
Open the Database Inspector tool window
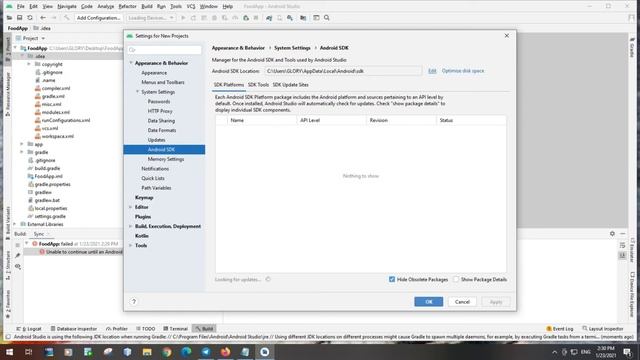73,329
